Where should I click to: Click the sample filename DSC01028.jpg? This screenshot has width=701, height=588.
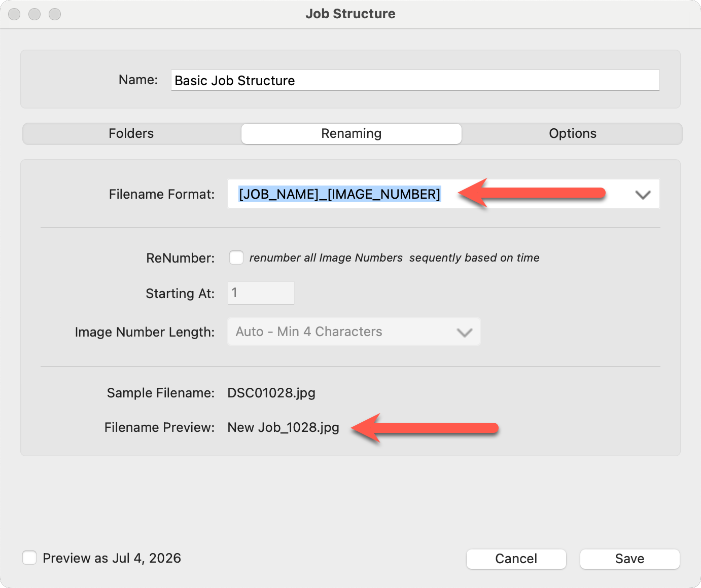pos(271,393)
